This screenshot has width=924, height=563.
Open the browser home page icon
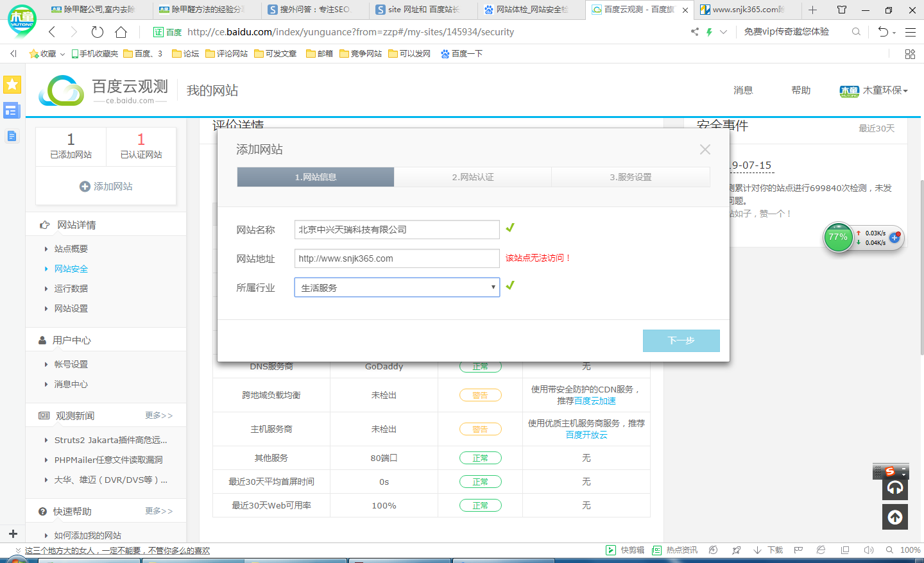[121, 32]
